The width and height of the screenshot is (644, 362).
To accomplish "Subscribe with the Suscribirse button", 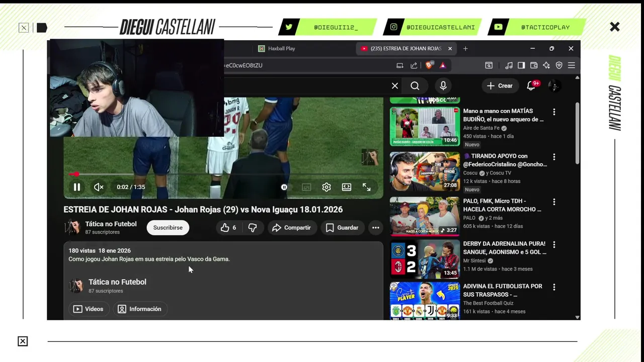I will point(168,228).
